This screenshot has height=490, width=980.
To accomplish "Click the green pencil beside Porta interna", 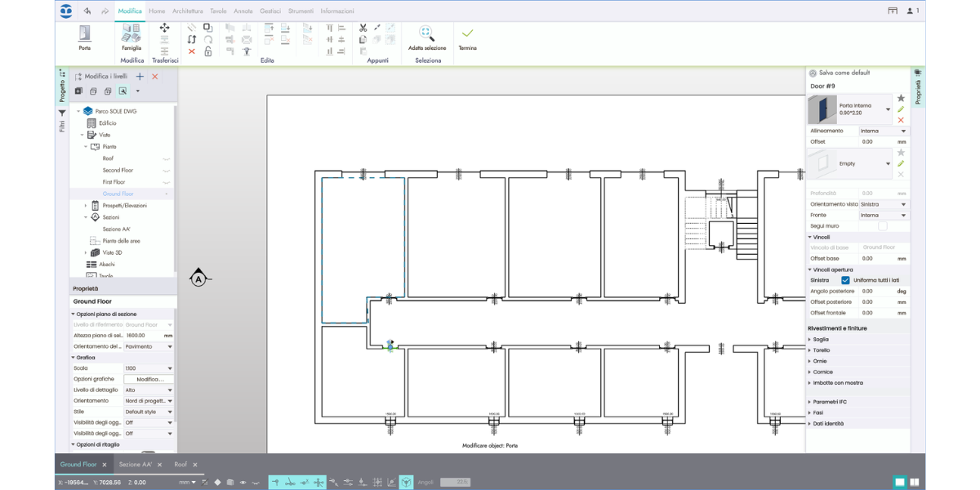I will point(901,109).
